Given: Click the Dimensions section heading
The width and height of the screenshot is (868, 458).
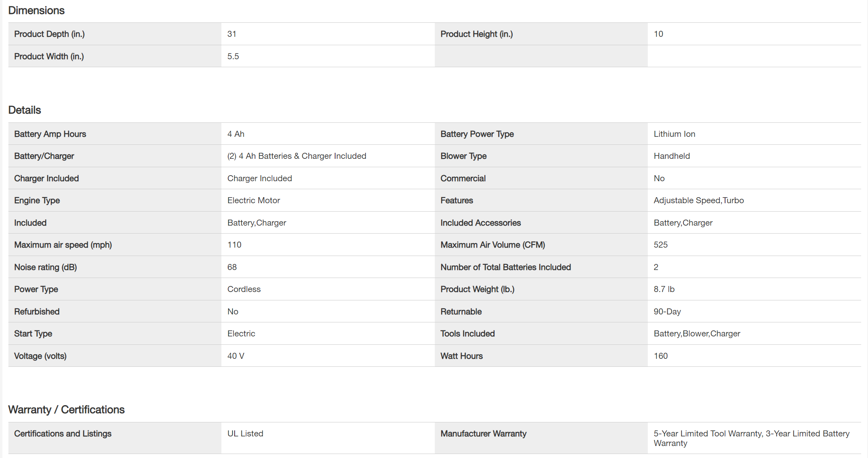Looking at the screenshot, I should [x=36, y=10].
